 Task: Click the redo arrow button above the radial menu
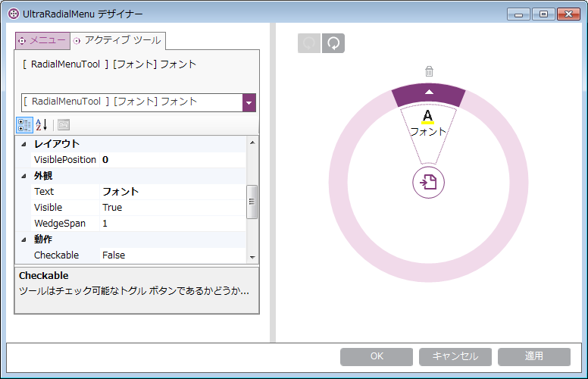tap(333, 43)
